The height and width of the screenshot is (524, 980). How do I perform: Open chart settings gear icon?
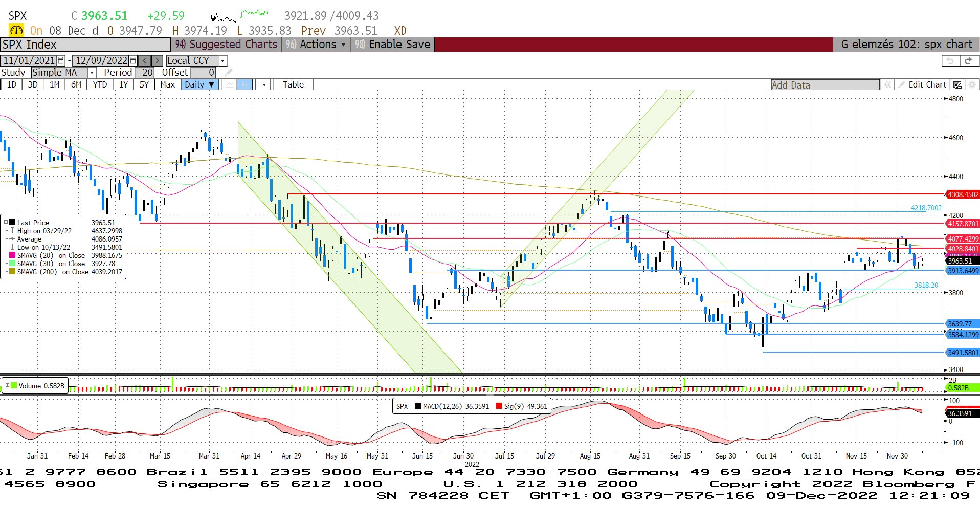click(x=972, y=85)
